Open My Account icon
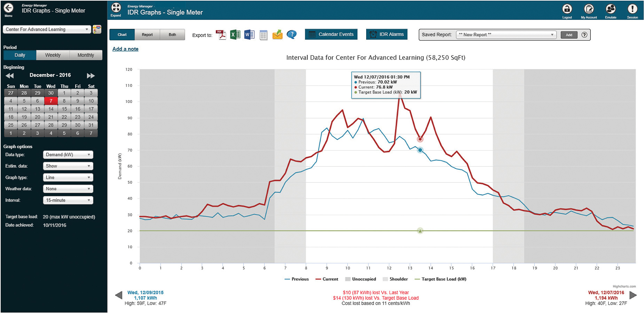Viewport: 644px width, 315px height. (589, 9)
